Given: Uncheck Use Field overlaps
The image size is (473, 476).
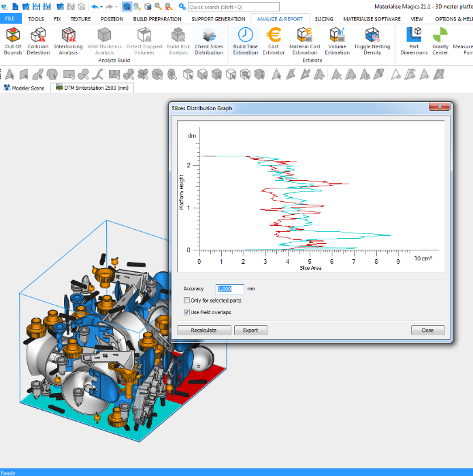Looking at the screenshot, I should click(186, 312).
